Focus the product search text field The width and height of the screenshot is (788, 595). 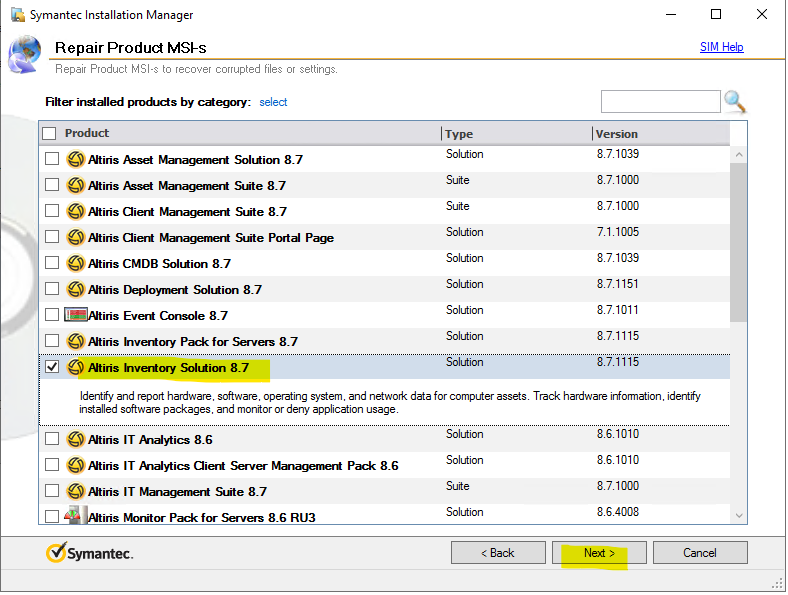tap(660, 101)
